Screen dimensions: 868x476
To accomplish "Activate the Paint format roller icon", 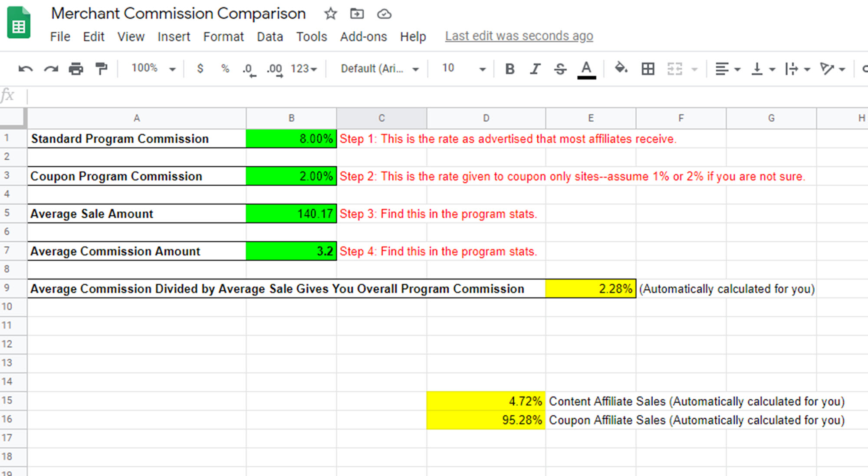I will point(101,69).
